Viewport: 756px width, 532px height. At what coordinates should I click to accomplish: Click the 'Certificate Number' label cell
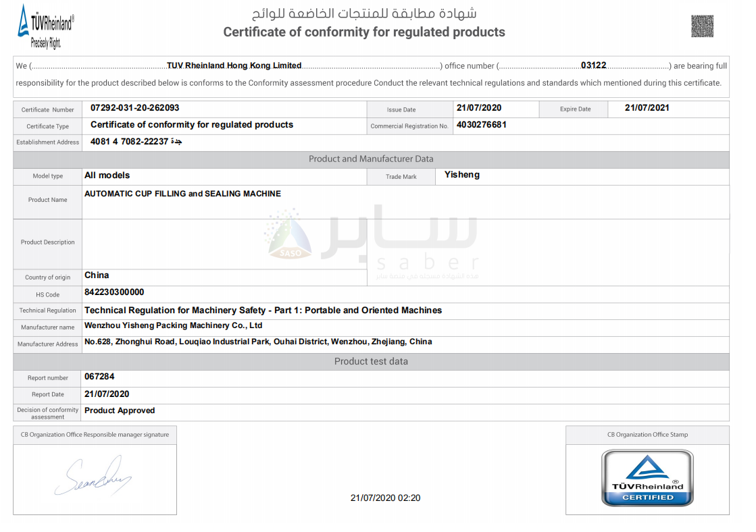pyautogui.click(x=48, y=110)
